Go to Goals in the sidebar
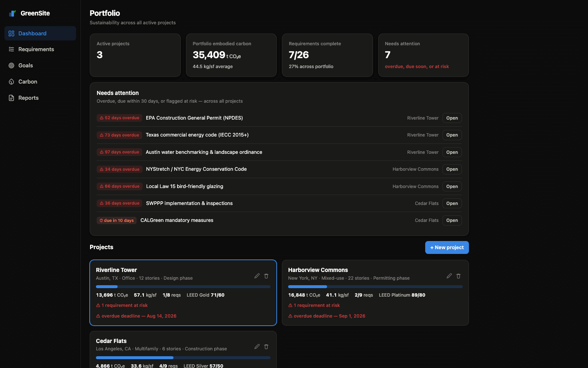Image resolution: width=588 pixels, height=368 pixels. (x=40, y=66)
